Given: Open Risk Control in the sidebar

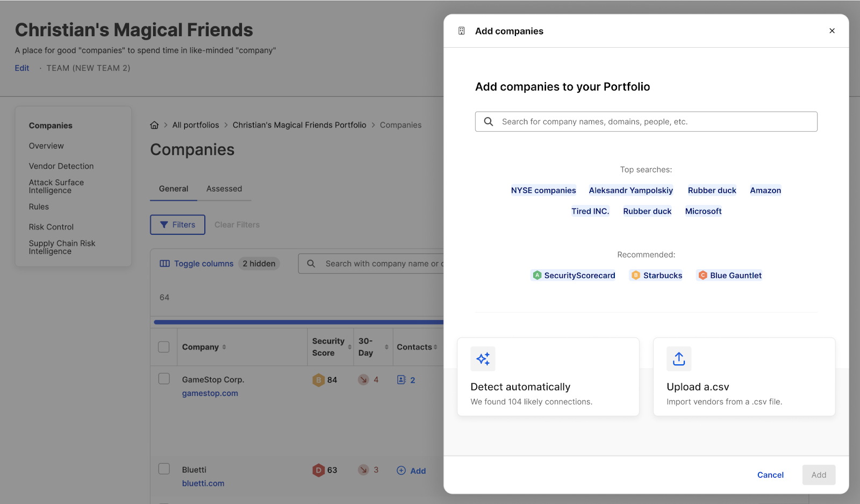Looking at the screenshot, I should pos(51,227).
